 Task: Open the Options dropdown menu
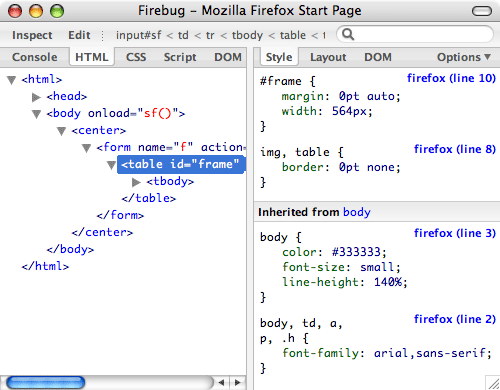click(x=464, y=57)
